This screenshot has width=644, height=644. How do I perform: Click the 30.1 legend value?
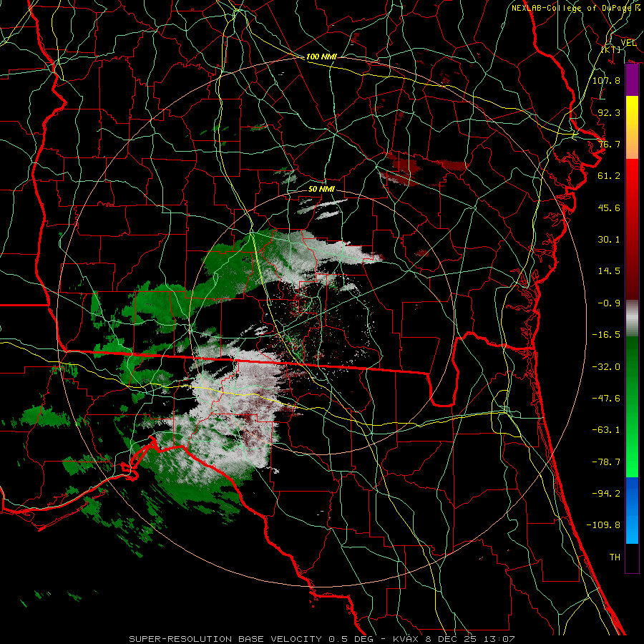pos(609,240)
